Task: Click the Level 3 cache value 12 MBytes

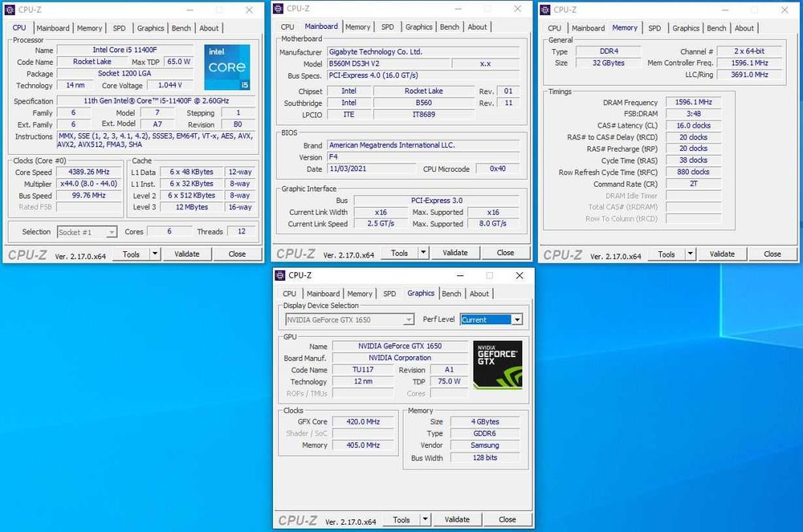Action: coord(192,207)
